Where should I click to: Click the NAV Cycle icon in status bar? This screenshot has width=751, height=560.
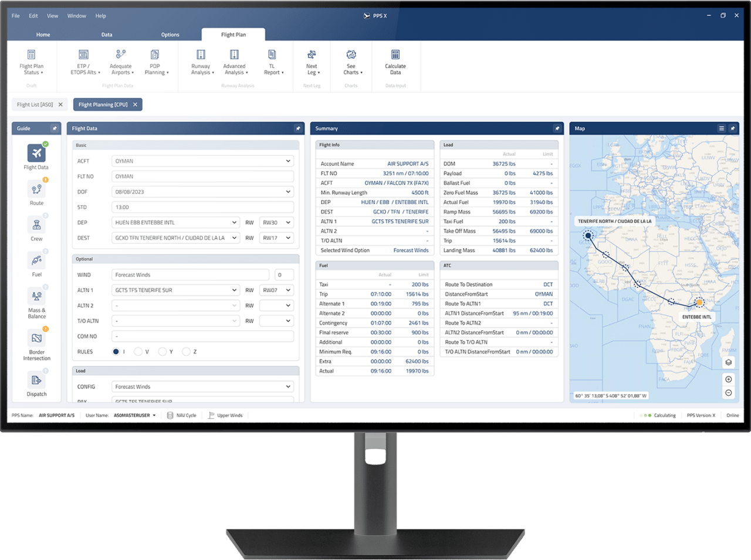pos(170,415)
